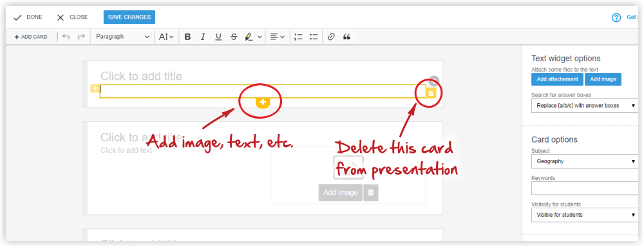
Task: Click the blue Add image button
Action: click(603, 79)
